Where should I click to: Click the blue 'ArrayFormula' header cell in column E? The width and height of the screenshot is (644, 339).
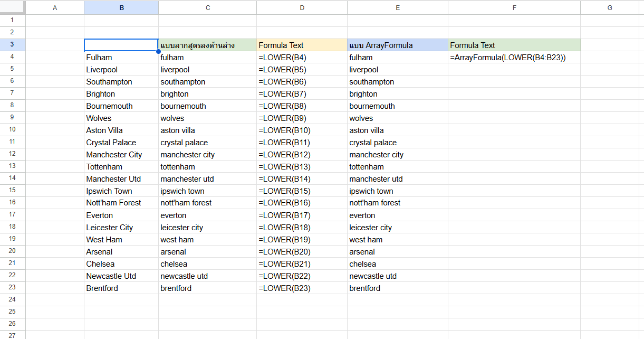coord(398,45)
